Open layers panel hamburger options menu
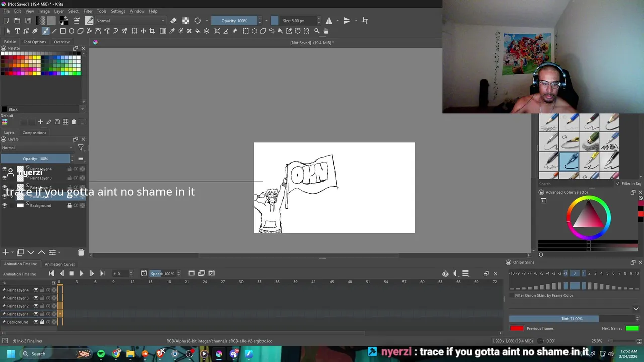The image size is (644, 362). (x=80, y=159)
